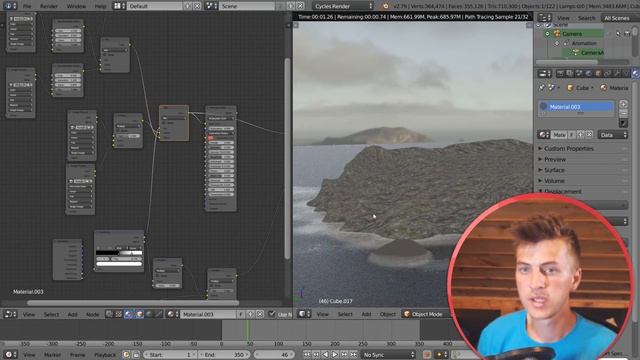Open the Render properties tab
The image size is (640, 360).
tap(560, 73)
